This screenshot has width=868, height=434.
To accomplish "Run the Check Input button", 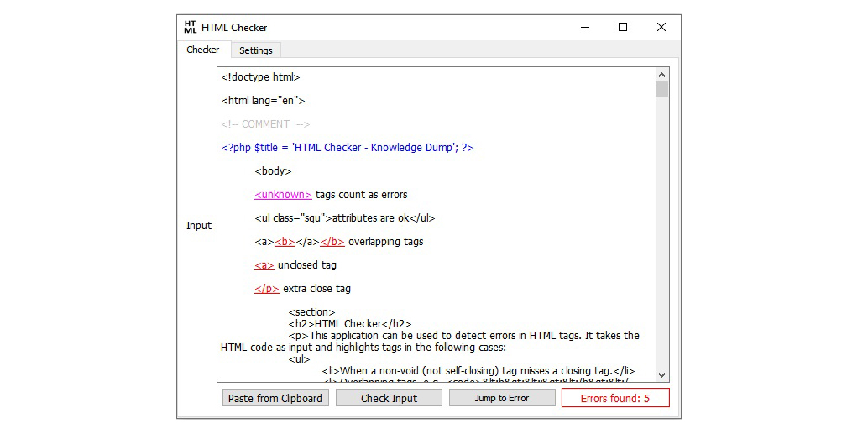I will [389, 398].
